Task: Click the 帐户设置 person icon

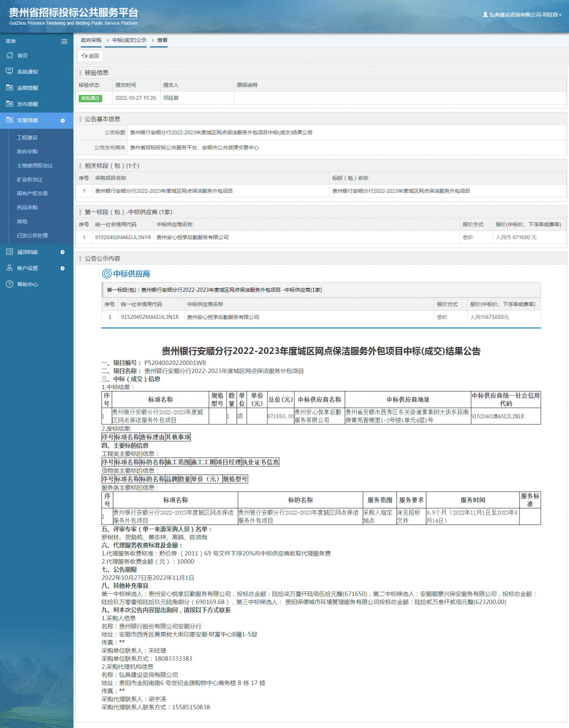Action: 9,268
